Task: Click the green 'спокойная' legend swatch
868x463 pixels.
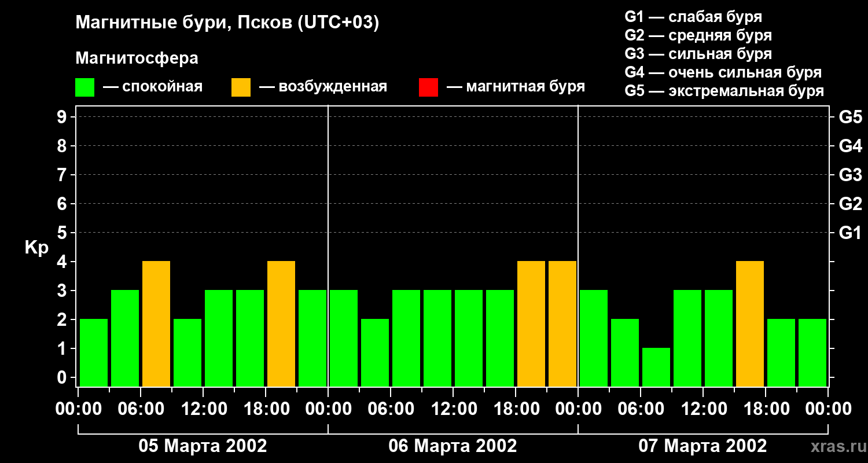Action: (x=84, y=87)
